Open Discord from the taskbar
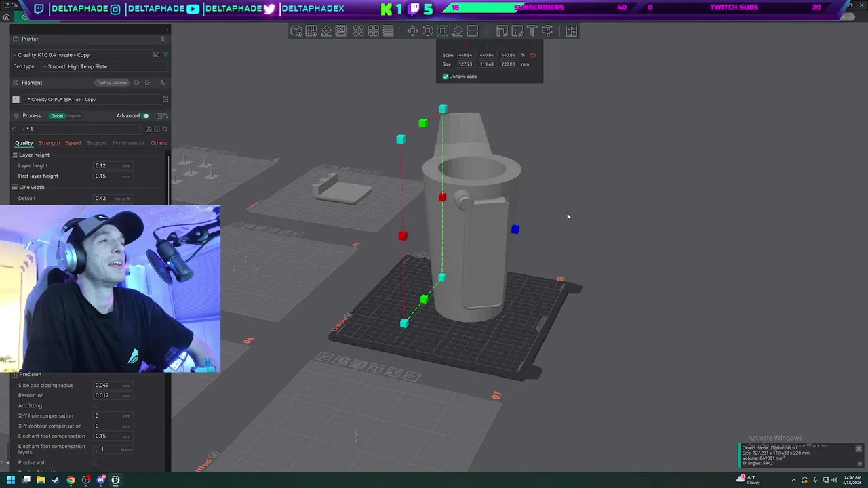Image resolution: width=868 pixels, height=488 pixels. click(x=100, y=480)
